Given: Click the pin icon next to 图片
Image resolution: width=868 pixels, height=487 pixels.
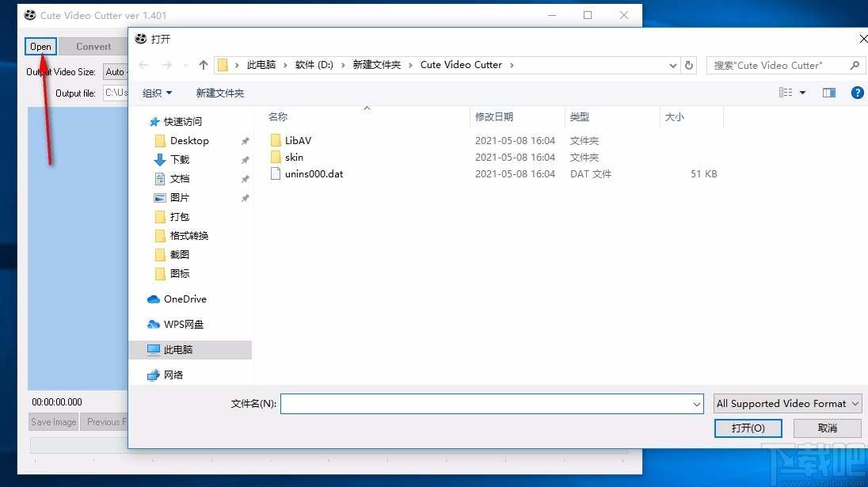Looking at the screenshot, I should click(x=245, y=198).
